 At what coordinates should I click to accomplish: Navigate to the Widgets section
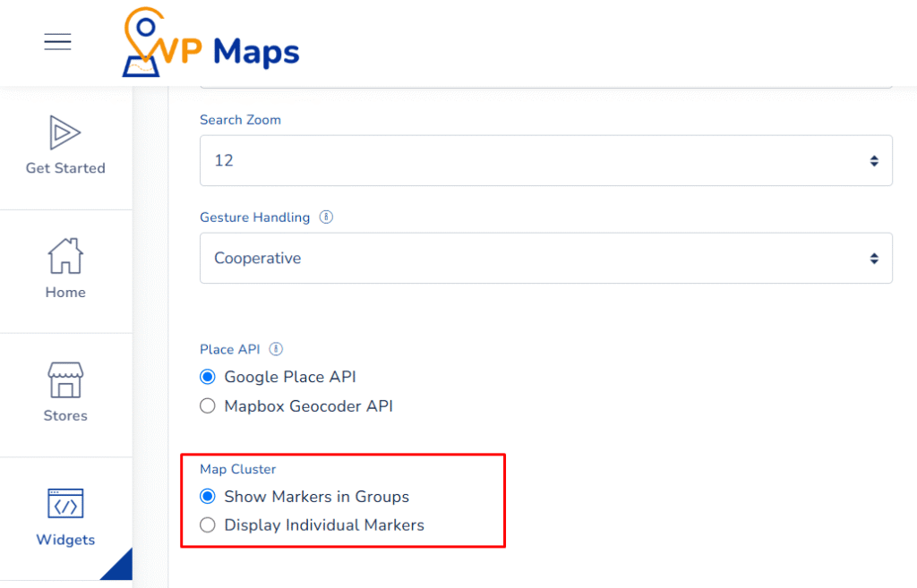64,519
